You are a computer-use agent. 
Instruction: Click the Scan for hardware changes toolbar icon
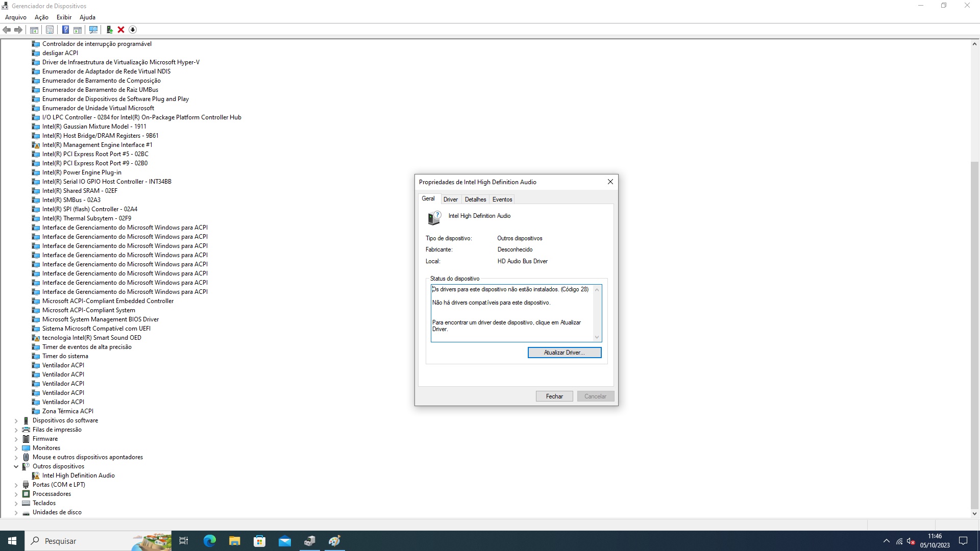coord(93,30)
